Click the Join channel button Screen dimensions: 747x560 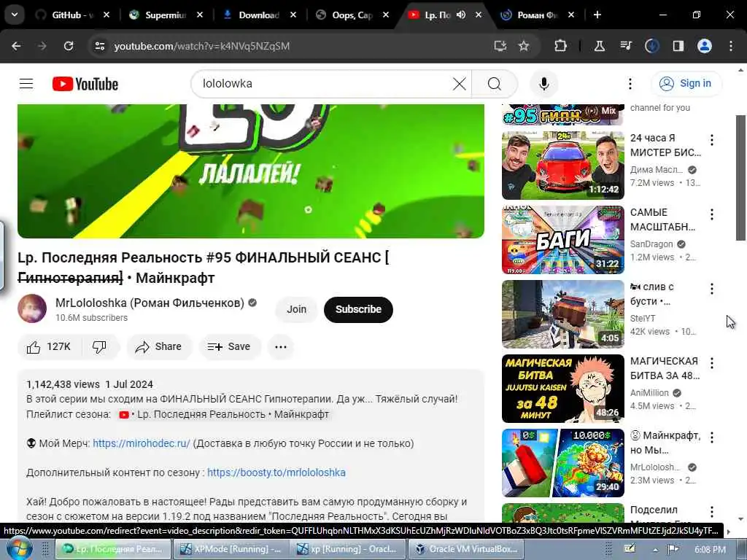click(x=296, y=309)
